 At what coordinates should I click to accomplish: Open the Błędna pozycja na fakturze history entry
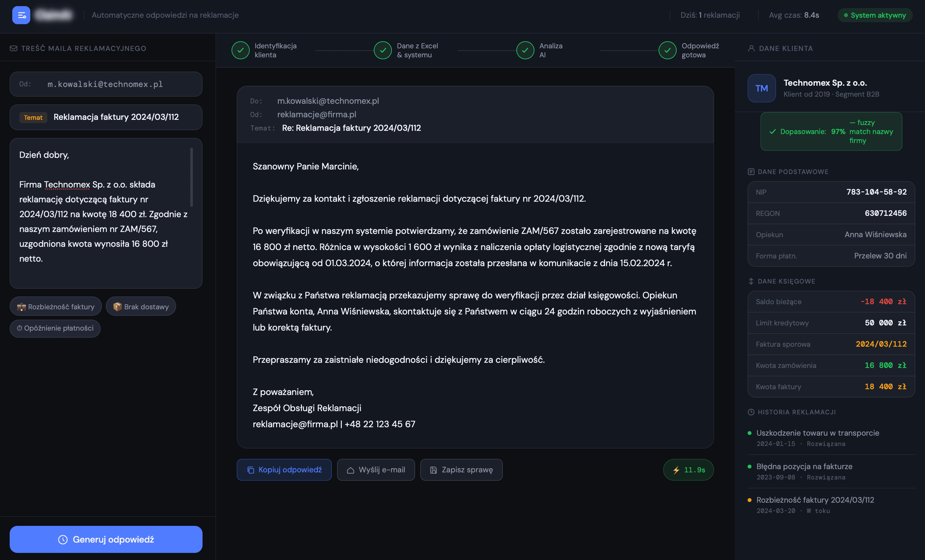[x=804, y=466]
